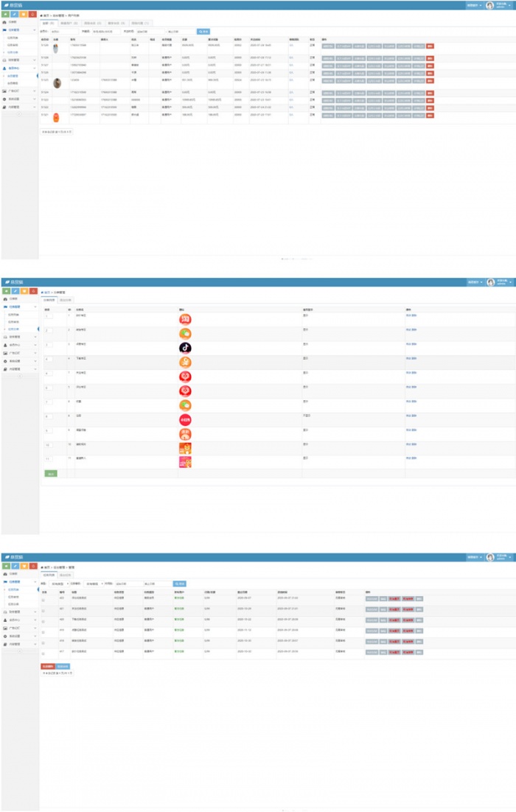Image resolution: width=516 pixels, height=812 pixels.
Task: Open the first type filter dropdown above the task list
Action: point(59,584)
